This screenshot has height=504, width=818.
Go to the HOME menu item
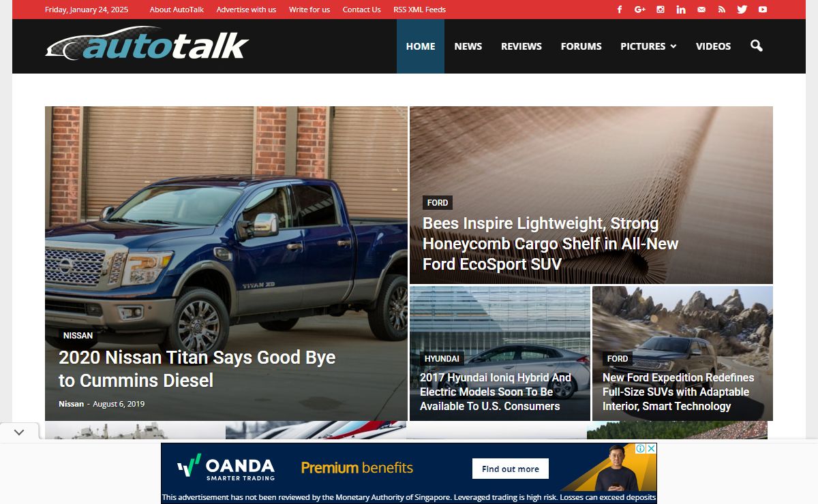click(x=421, y=46)
